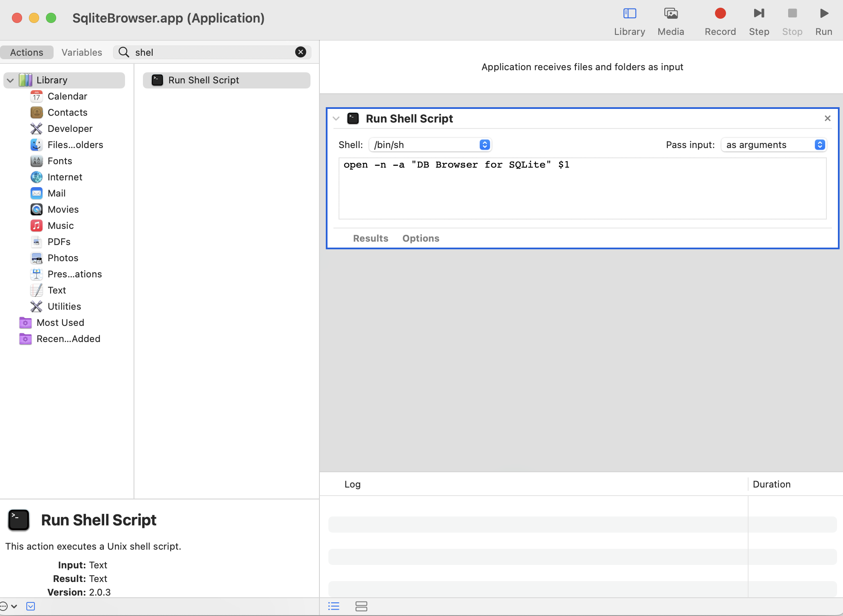
Task: Clear the shell search field
Action: click(301, 52)
